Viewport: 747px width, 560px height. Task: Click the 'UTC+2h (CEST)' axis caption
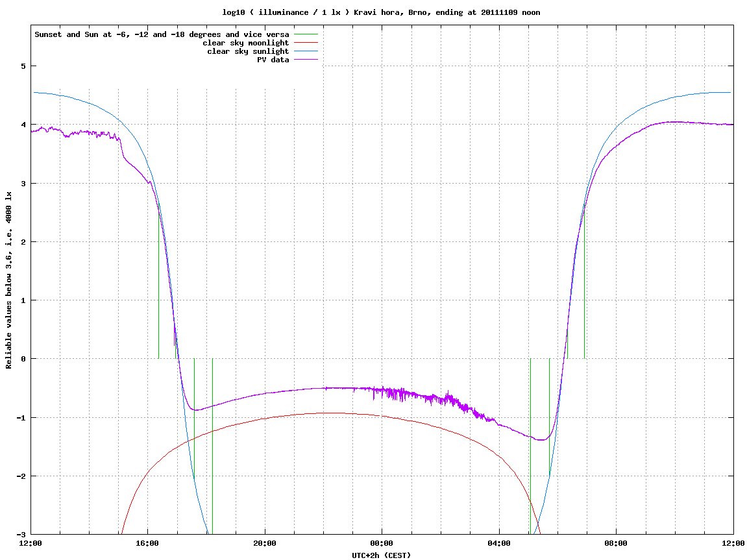[381, 555]
